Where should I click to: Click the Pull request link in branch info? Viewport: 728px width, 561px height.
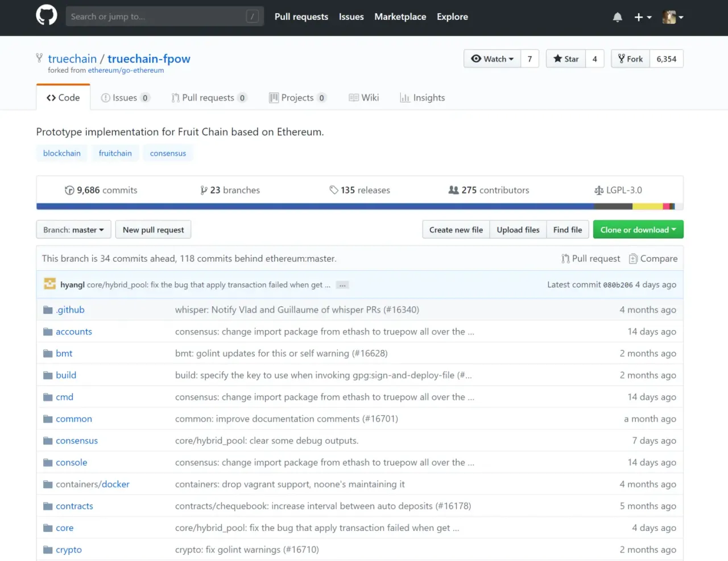590,258
